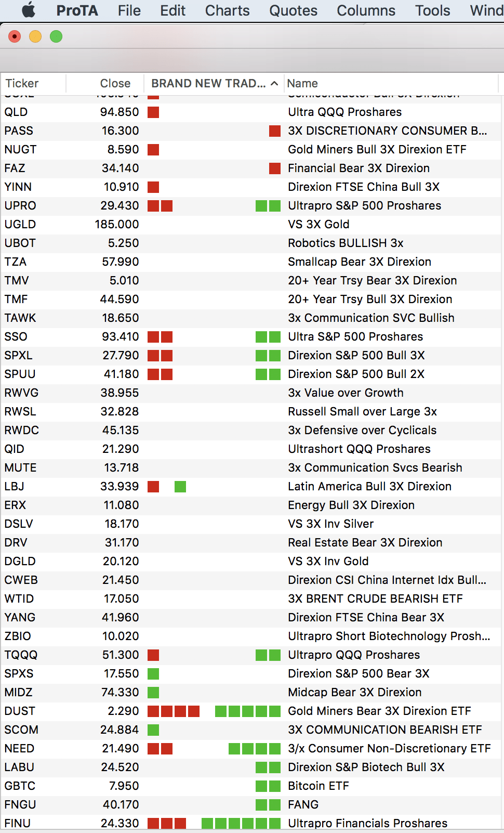Viewport: 504px width, 833px height.
Task: Select the Bitcoin ETF row
Action: coord(318,786)
